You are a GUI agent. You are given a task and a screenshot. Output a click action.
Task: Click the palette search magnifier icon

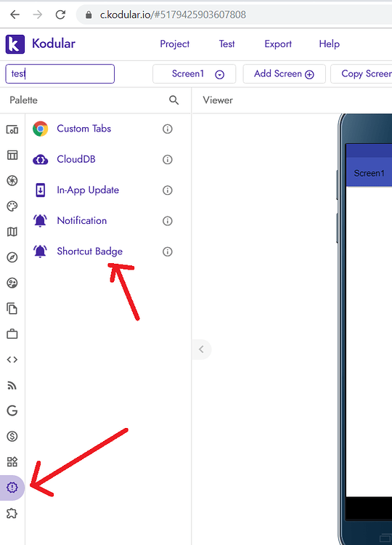174,100
